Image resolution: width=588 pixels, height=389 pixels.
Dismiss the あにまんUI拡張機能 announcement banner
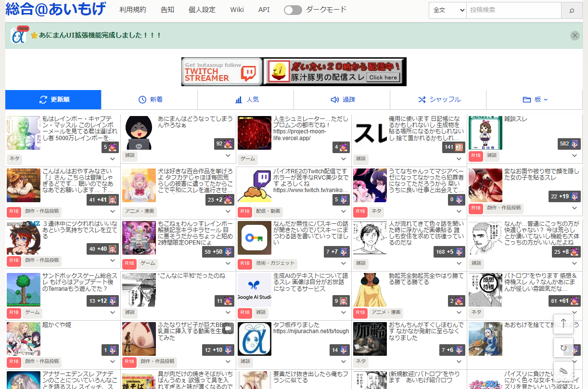click(575, 35)
